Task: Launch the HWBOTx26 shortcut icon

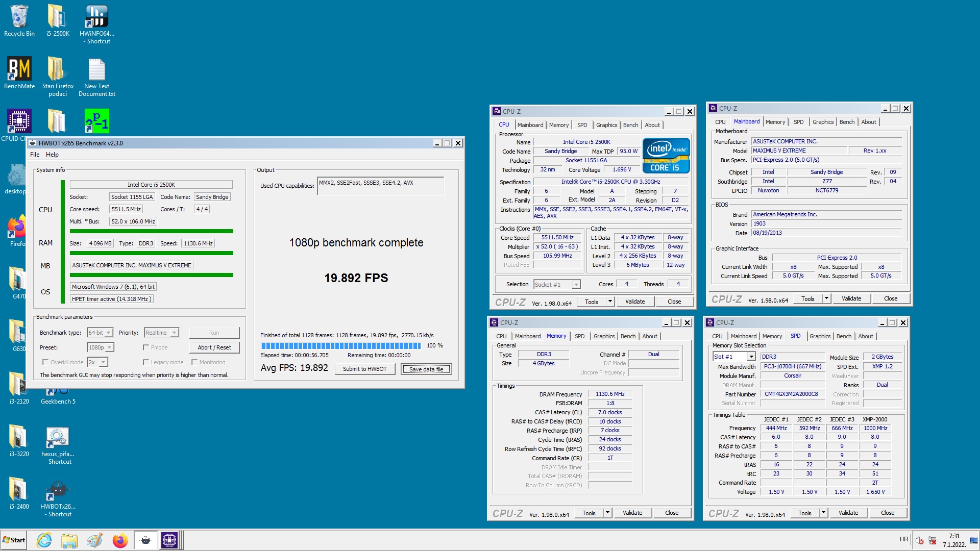Action: (x=58, y=498)
